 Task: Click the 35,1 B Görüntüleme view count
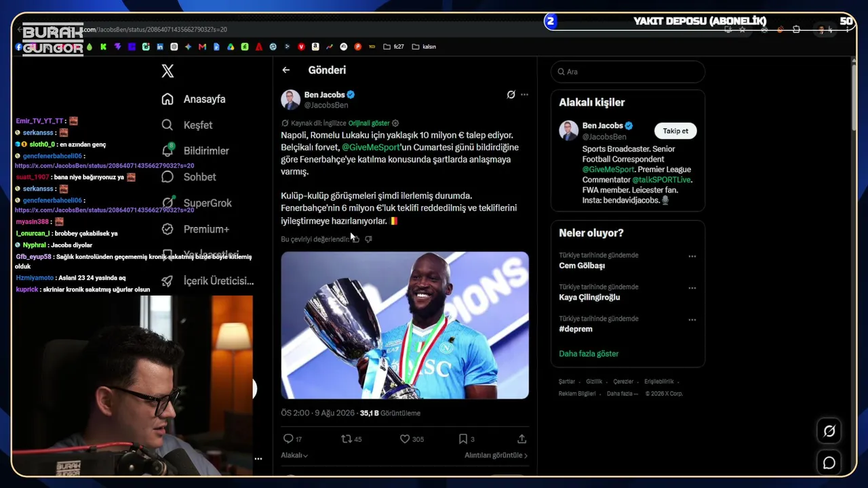coord(390,413)
